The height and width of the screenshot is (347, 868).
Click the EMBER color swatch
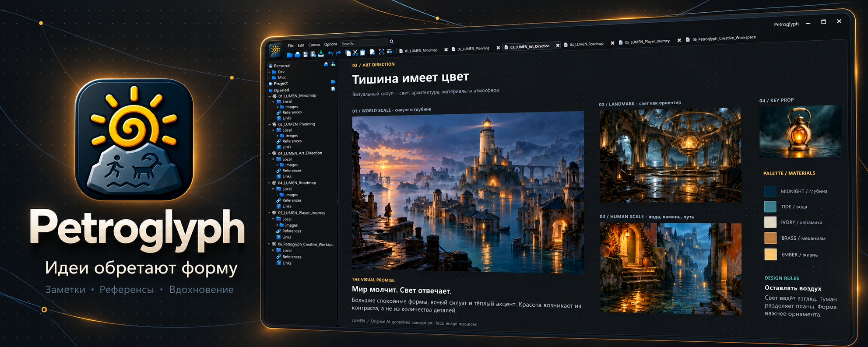pyautogui.click(x=770, y=254)
